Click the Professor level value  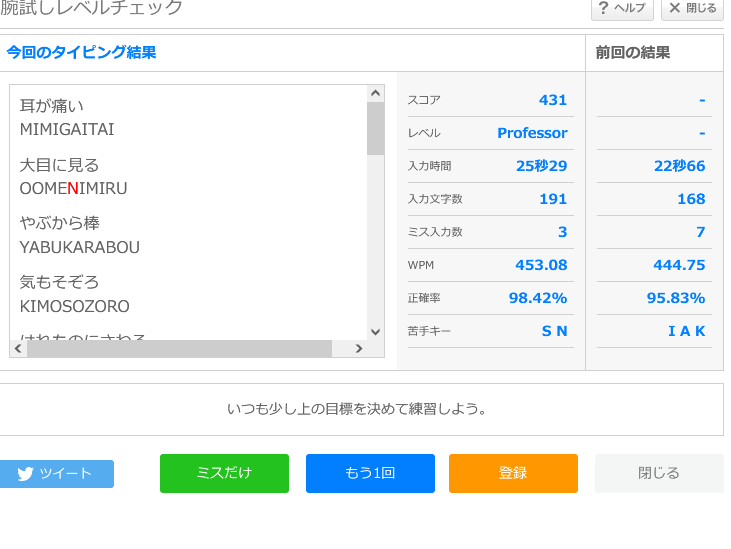532,133
